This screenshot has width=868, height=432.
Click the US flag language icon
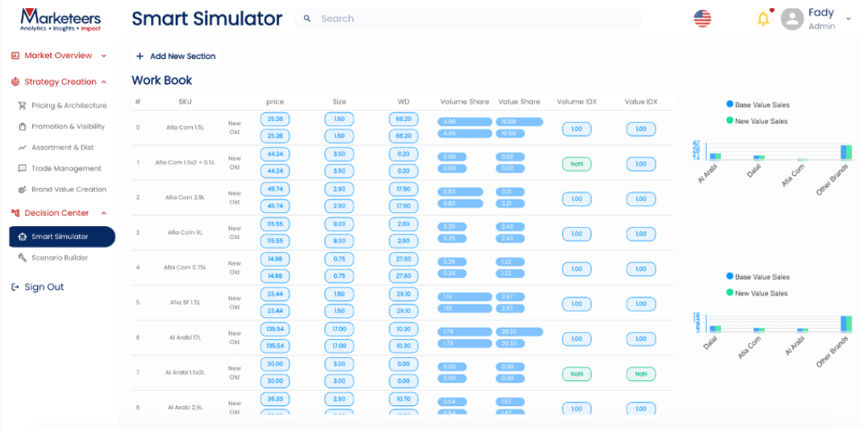(x=703, y=19)
